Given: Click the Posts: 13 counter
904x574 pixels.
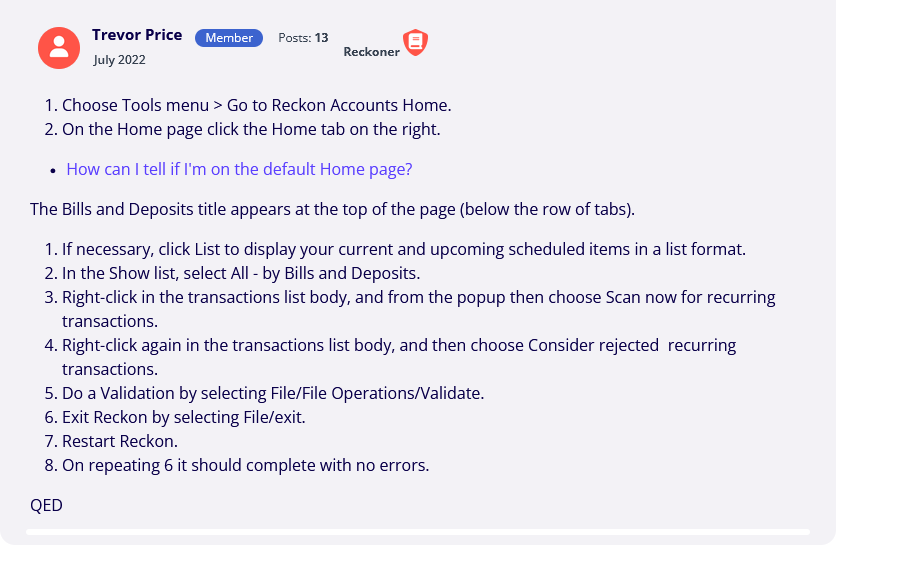Looking at the screenshot, I should click(x=303, y=38).
